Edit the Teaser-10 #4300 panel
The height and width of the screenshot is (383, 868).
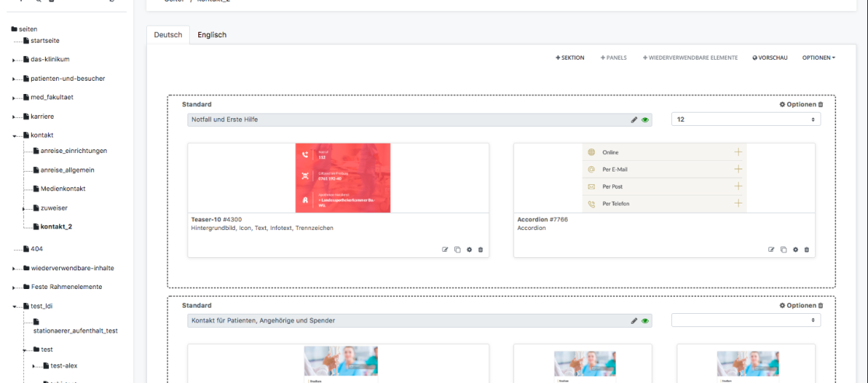click(x=445, y=250)
